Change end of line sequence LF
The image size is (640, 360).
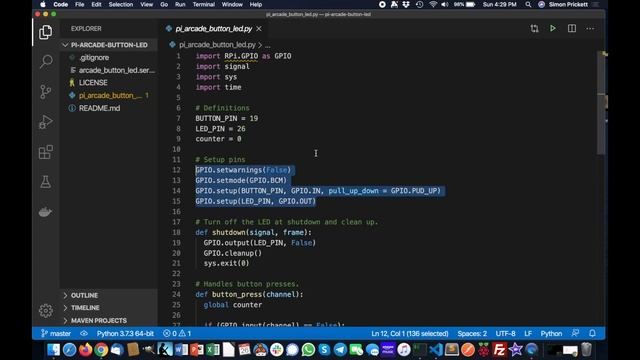pyautogui.click(x=528, y=333)
